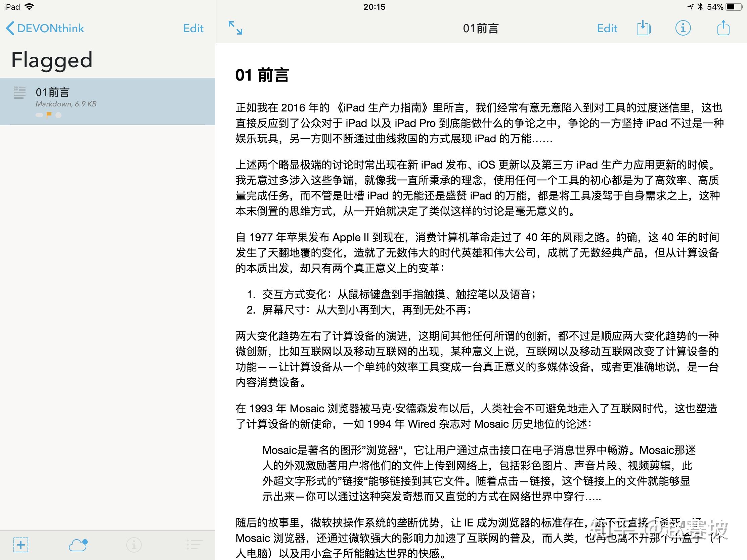Screen dimensions: 747x560
Task: Toggle the label pill on 01前言
Action: click(x=39, y=115)
